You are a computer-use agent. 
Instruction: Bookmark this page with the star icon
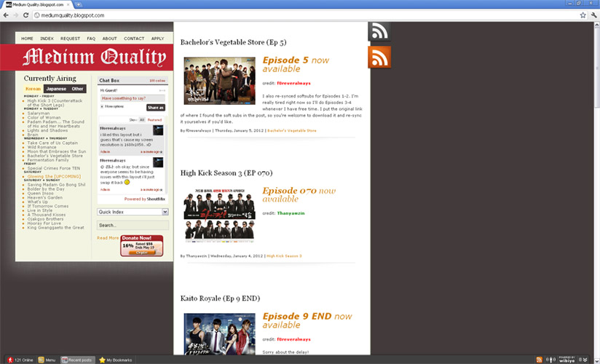pyautogui.click(x=583, y=15)
